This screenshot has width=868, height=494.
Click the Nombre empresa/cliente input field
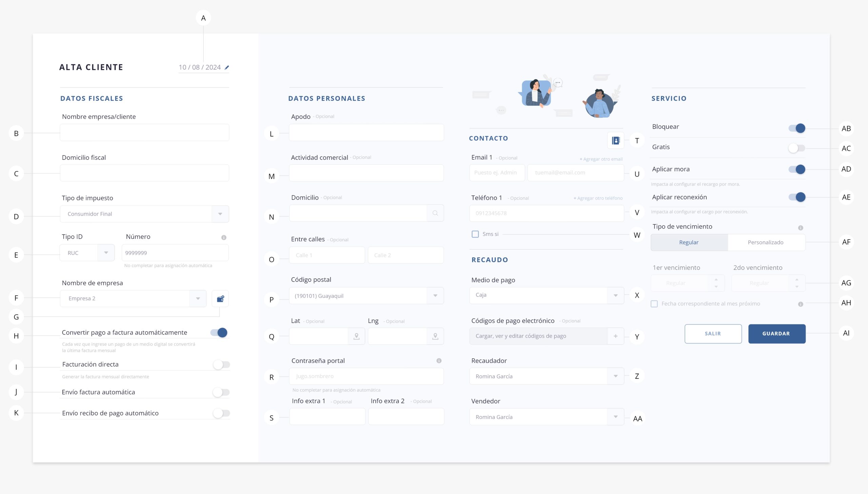[x=144, y=132]
